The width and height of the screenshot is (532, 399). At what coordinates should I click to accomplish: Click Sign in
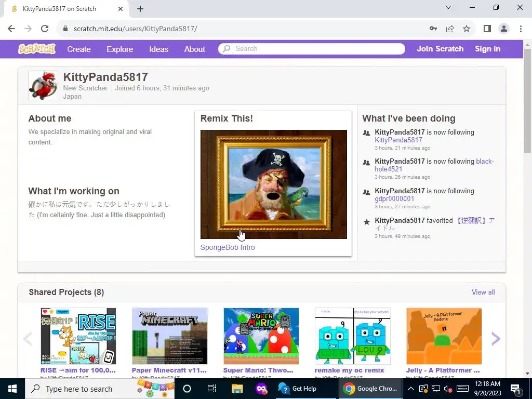pos(487,49)
